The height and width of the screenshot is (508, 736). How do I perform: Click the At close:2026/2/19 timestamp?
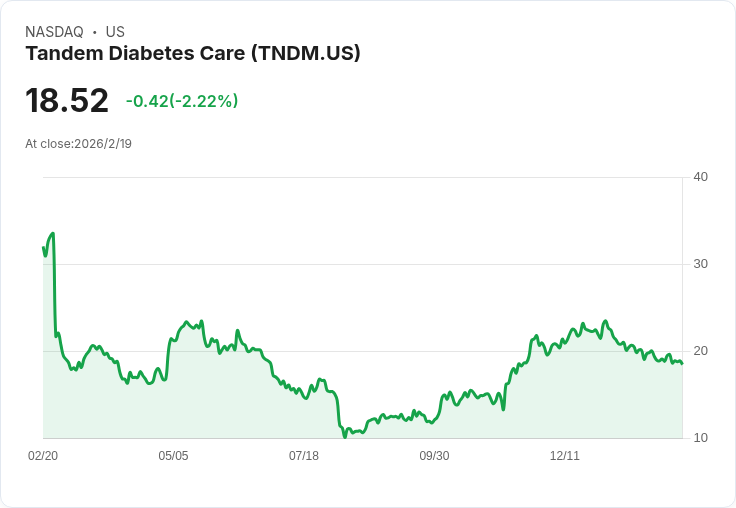[78, 143]
